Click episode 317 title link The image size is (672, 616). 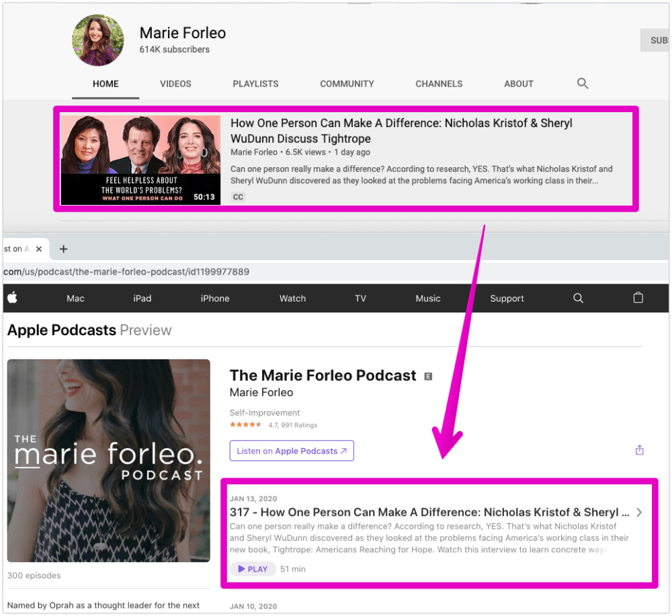429,513
